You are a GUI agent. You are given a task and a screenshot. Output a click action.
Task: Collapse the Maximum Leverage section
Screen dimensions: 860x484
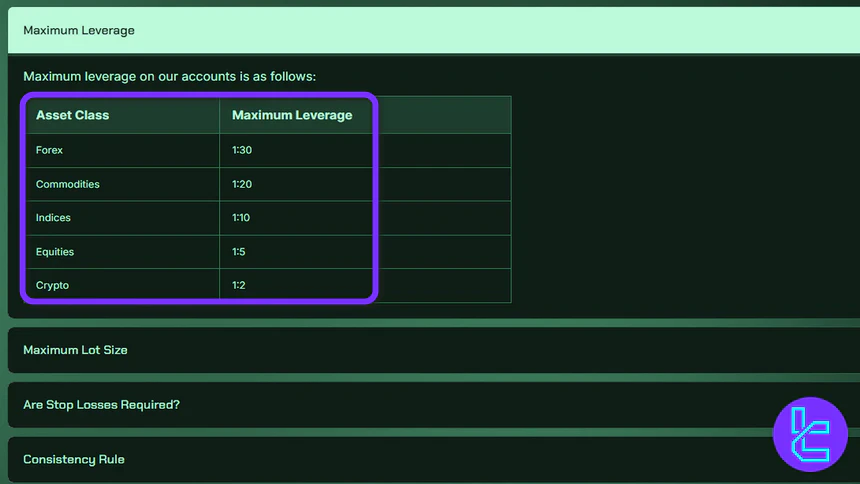79,30
